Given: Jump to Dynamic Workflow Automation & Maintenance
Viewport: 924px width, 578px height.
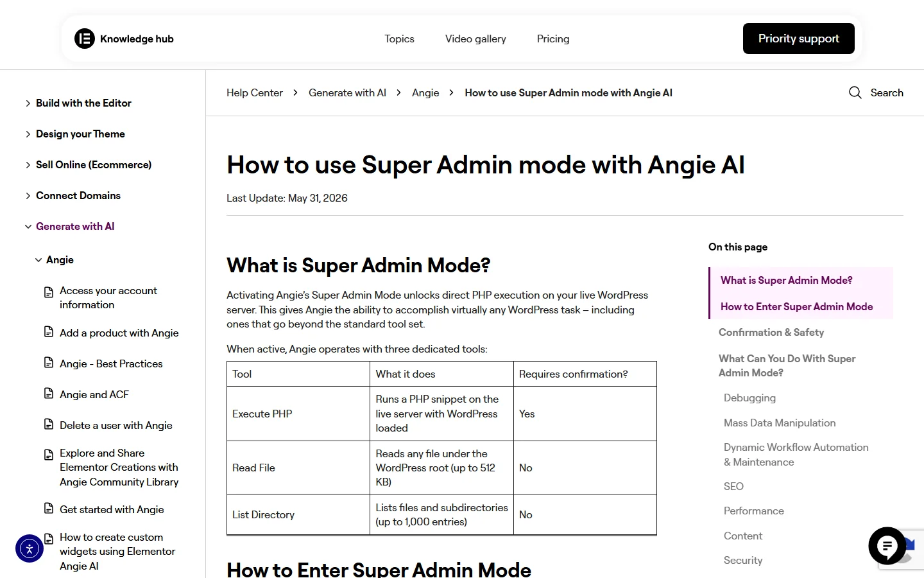Looking at the screenshot, I should pos(796,455).
